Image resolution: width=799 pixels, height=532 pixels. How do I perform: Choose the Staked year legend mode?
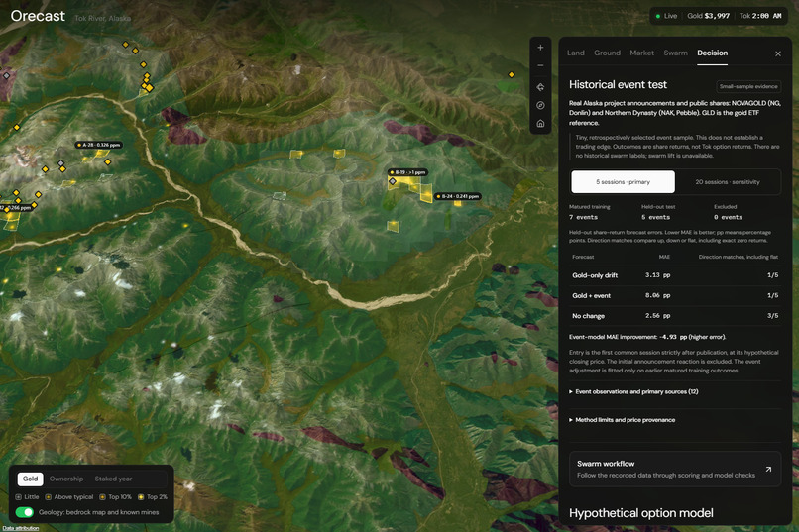click(x=113, y=479)
